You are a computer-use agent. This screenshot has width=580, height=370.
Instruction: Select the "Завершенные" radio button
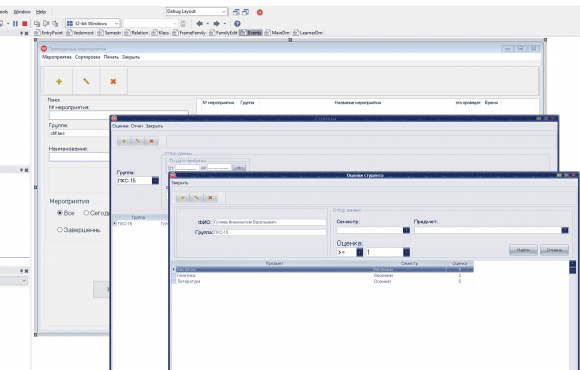[x=60, y=230]
